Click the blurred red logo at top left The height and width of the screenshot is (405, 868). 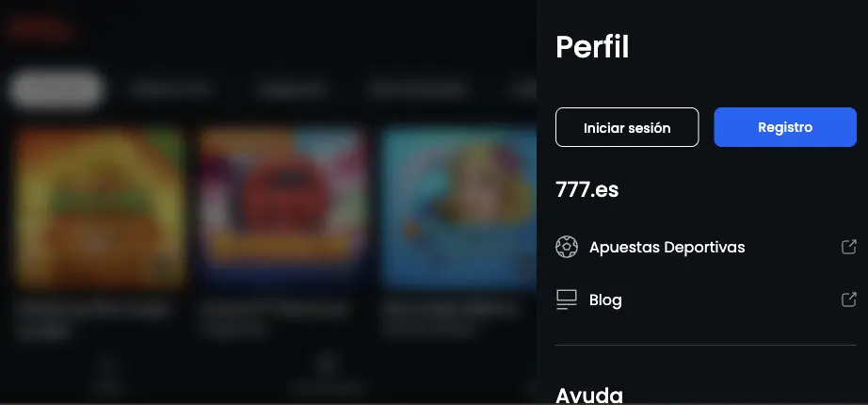40,29
